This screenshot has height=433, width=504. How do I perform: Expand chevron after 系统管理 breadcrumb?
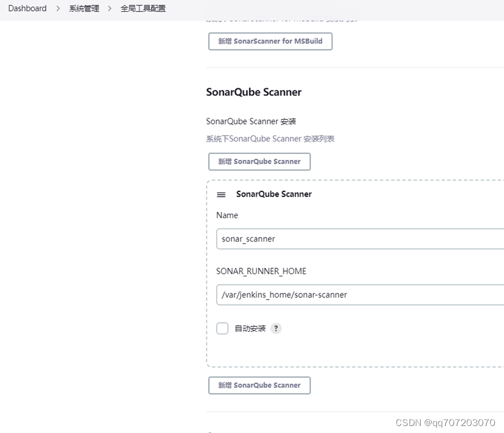[110, 8]
